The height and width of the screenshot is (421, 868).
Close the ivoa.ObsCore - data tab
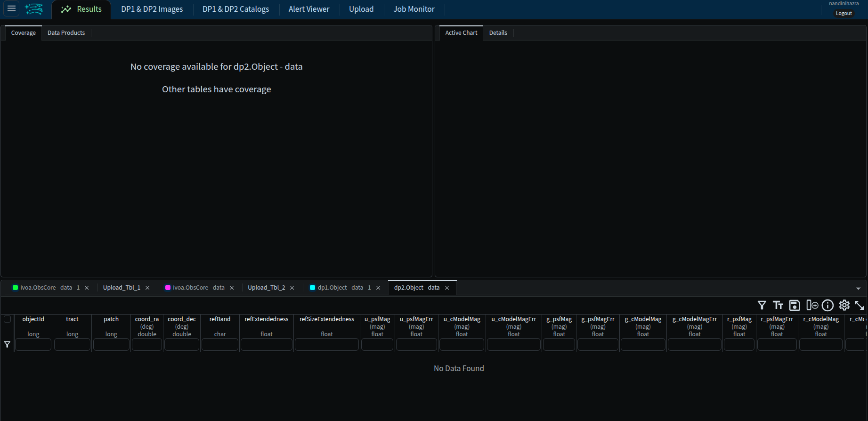click(x=232, y=288)
